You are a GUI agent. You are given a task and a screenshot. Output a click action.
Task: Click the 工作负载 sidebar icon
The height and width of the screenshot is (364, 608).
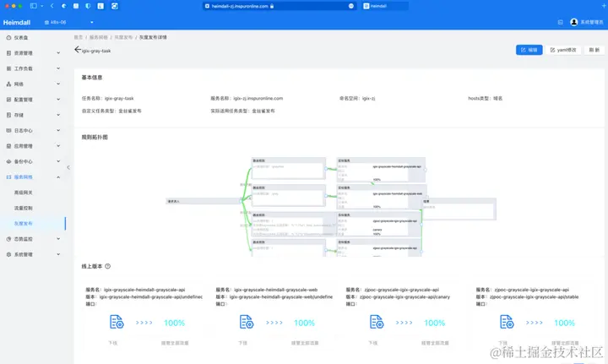click(8, 68)
